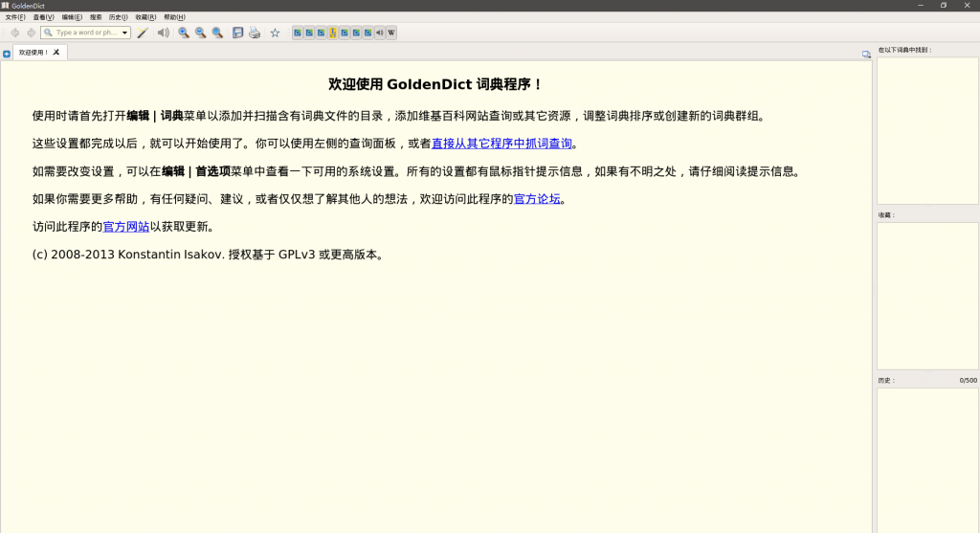The height and width of the screenshot is (533, 980).
Task: Toggle the leftmost blue dictionary icon in dictionary bar
Action: (x=298, y=33)
